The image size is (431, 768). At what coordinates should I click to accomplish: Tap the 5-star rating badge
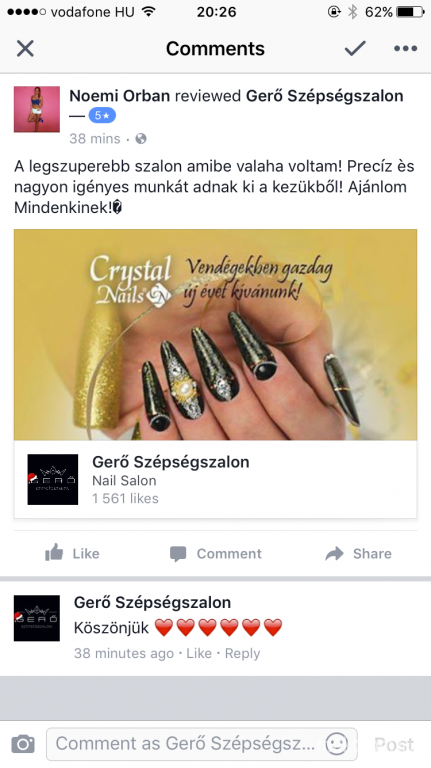click(102, 116)
